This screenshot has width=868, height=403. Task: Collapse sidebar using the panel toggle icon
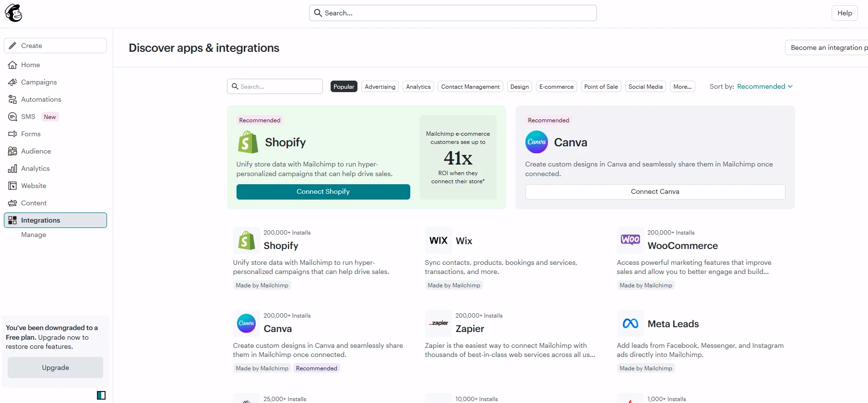click(x=101, y=395)
